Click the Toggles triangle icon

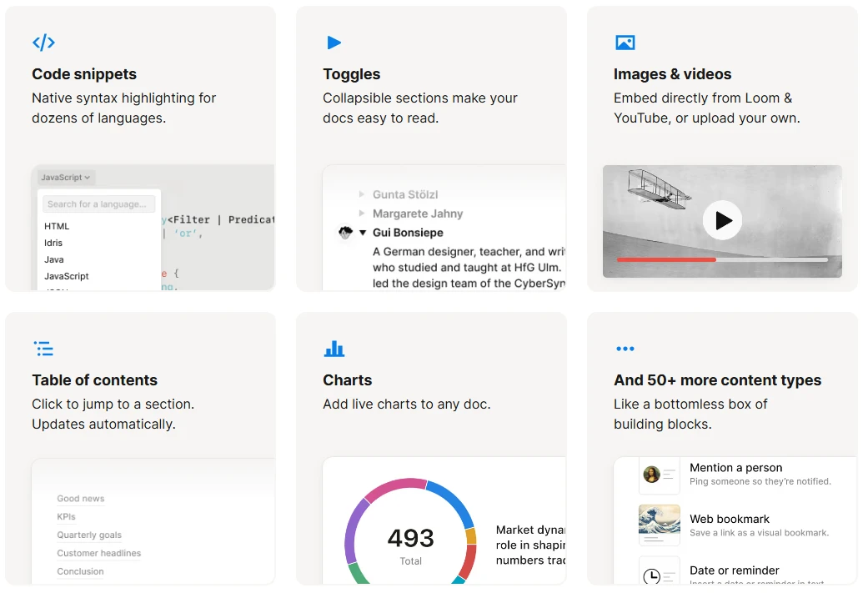coord(334,43)
